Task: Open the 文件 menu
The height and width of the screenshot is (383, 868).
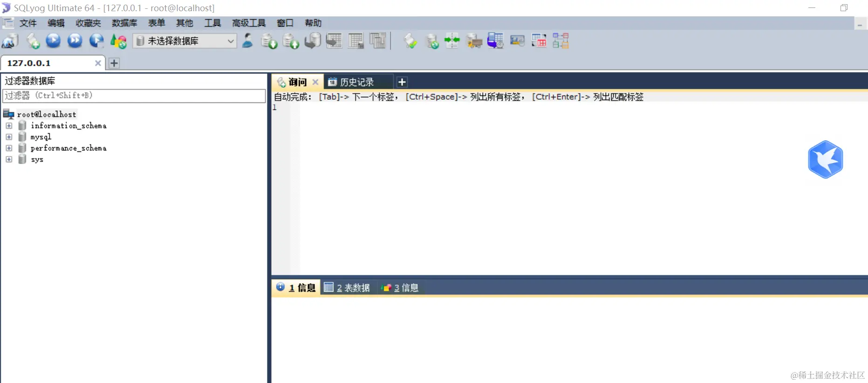Action: pos(28,23)
